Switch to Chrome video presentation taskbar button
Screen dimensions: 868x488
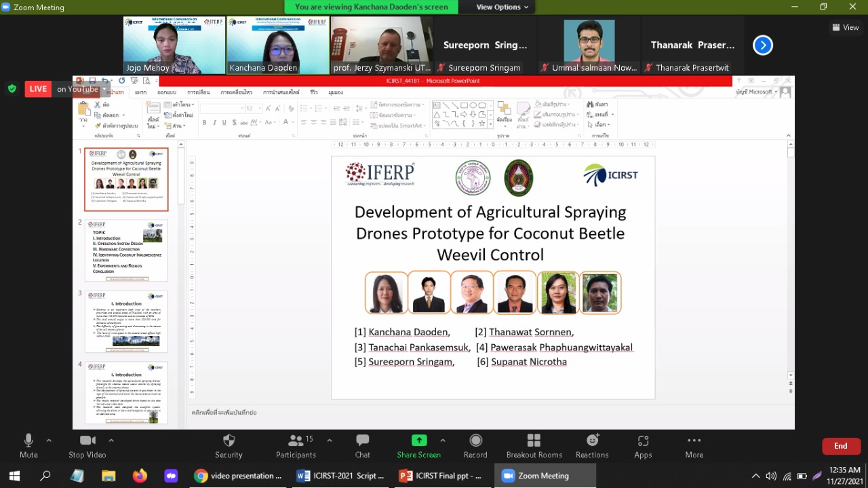238,476
